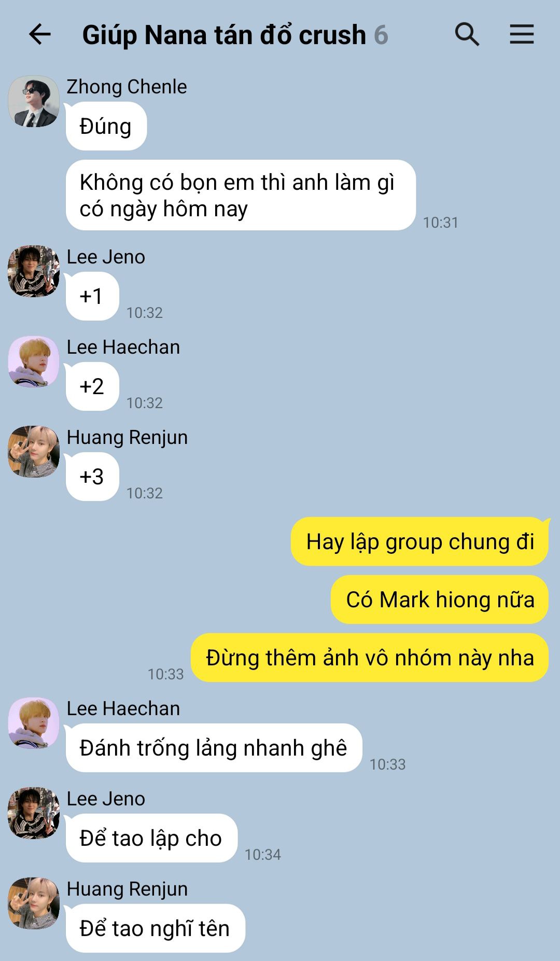The width and height of the screenshot is (560, 961).
Task: Select the 'Đúng' message bubble
Action: 106,126
